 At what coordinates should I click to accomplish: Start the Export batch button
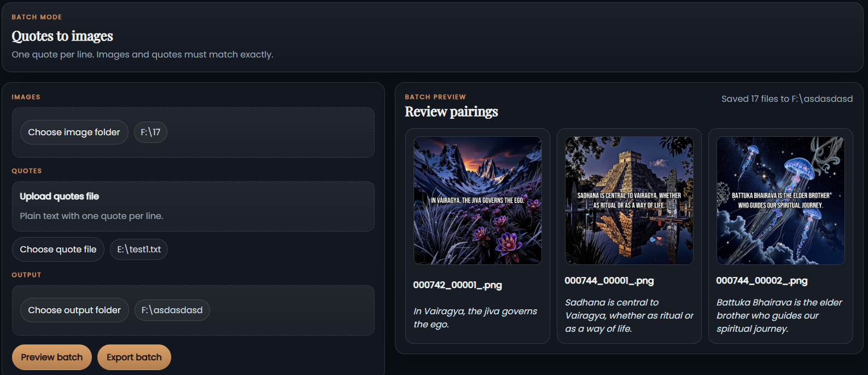click(134, 357)
